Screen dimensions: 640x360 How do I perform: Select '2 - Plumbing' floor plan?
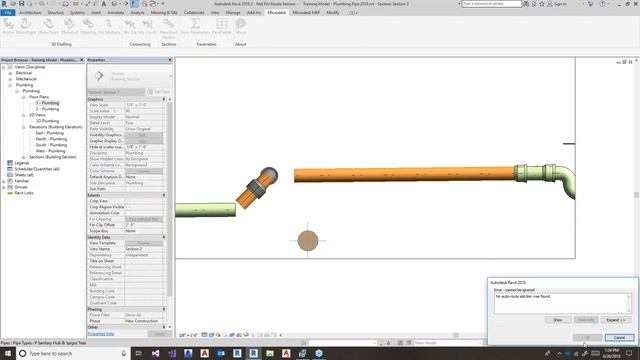click(x=47, y=109)
